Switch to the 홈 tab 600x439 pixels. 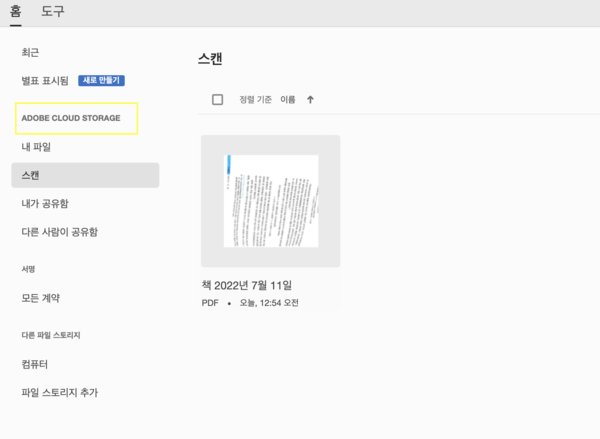pyautogui.click(x=15, y=11)
